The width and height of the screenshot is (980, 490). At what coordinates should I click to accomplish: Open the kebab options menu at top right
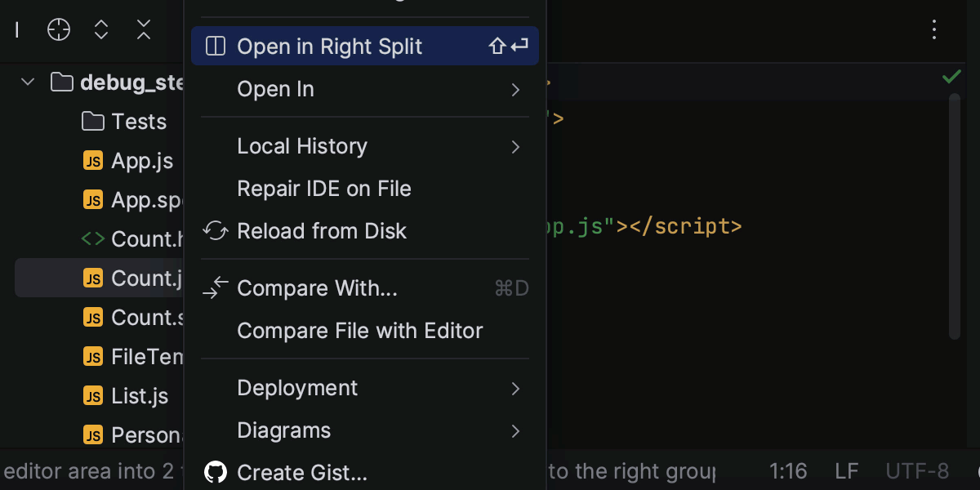pyautogui.click(x=933, y=29)
